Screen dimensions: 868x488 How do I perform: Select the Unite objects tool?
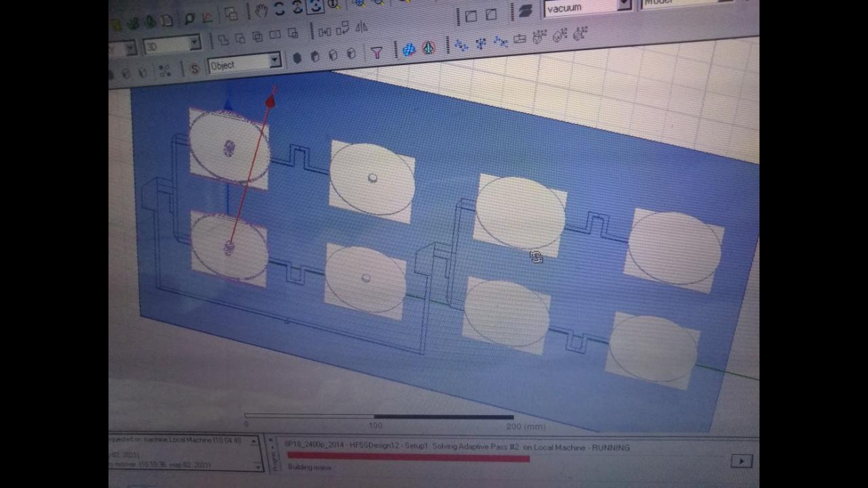click(223, 39)
